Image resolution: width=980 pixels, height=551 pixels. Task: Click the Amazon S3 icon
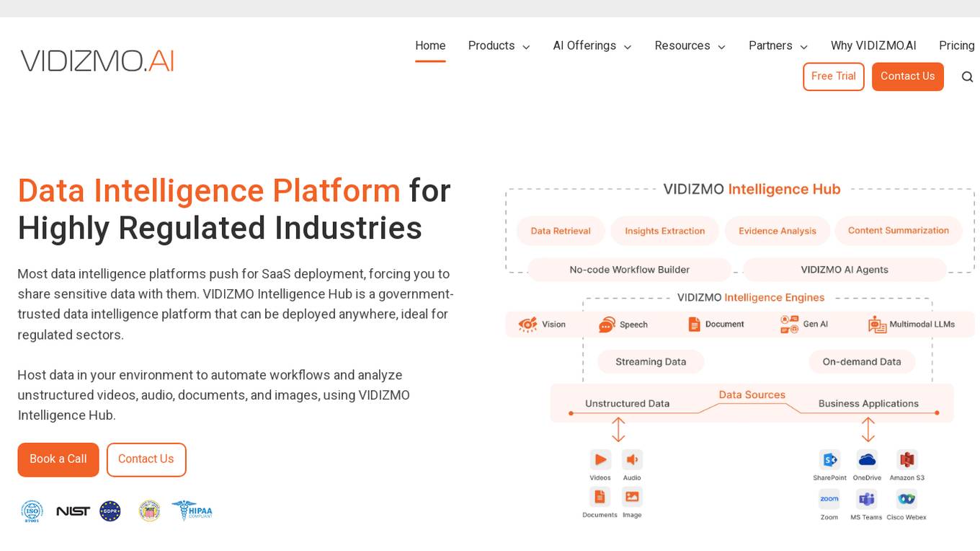(906, 459)
